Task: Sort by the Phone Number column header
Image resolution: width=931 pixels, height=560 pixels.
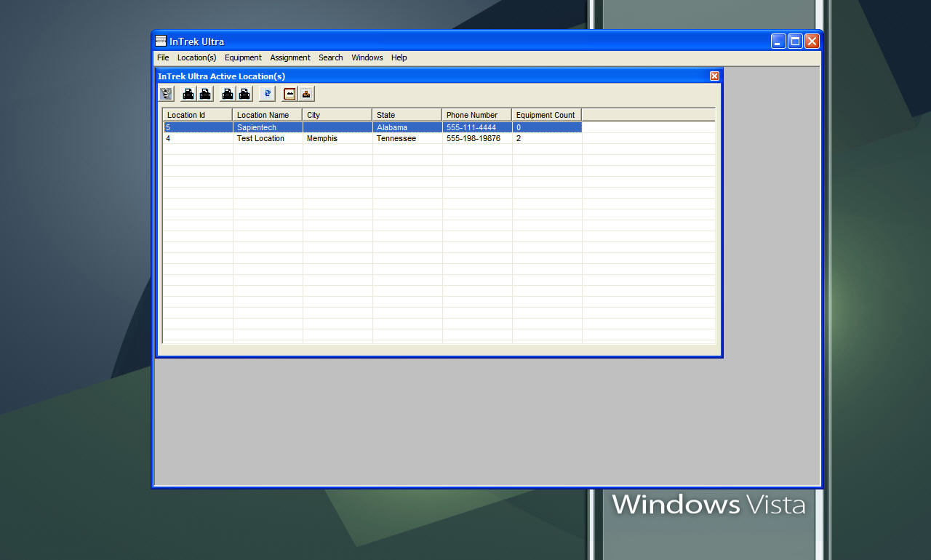Action: (x=477, y=115)
